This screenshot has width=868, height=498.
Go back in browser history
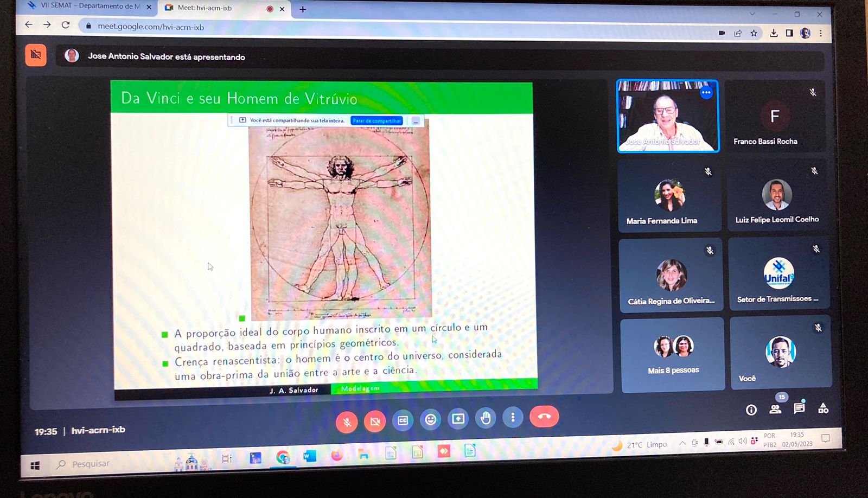[29, 24]
